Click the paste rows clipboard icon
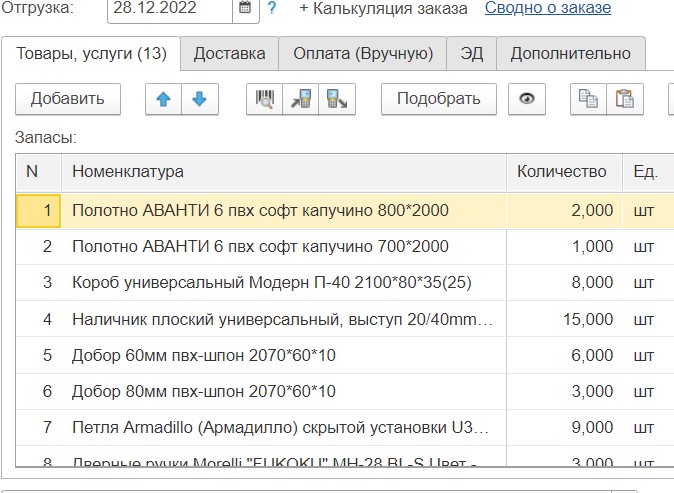 tap(625, 99)
